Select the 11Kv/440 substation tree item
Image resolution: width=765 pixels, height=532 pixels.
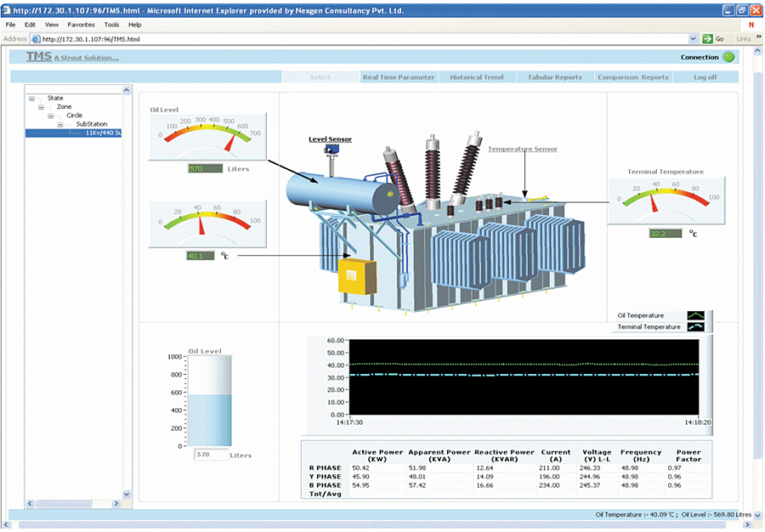point(104,133)
